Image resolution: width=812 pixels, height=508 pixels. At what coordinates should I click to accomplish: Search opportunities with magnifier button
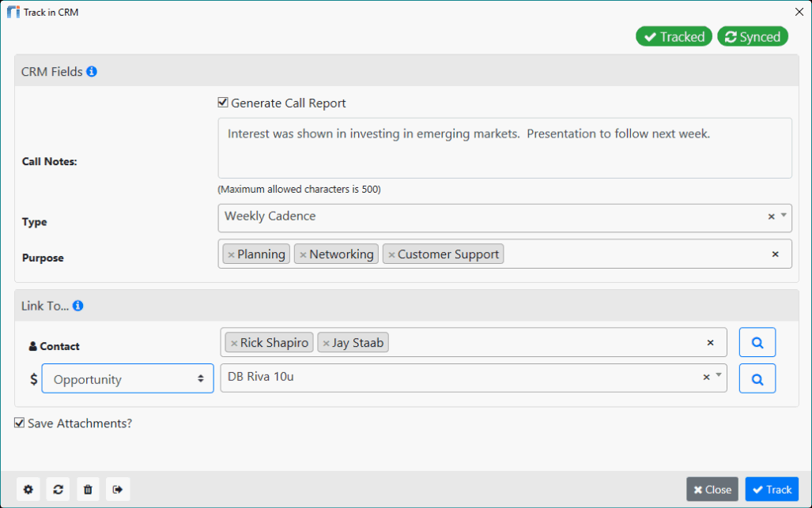point(757,378)
